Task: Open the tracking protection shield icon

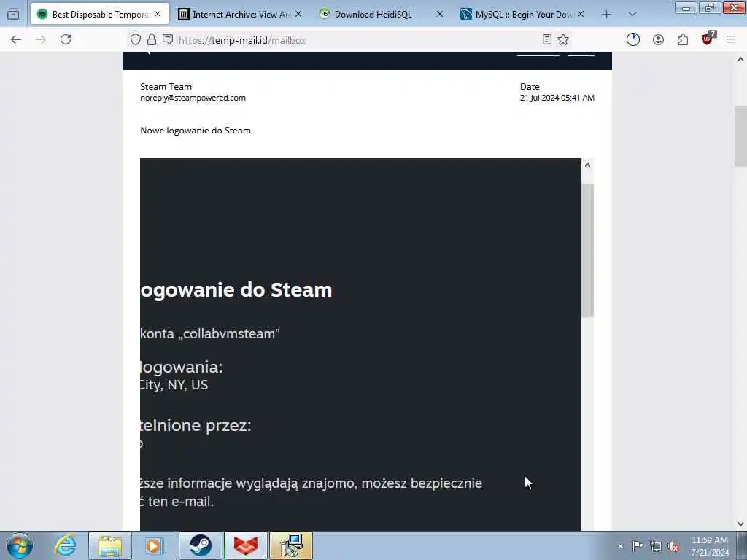Action: 136,40
